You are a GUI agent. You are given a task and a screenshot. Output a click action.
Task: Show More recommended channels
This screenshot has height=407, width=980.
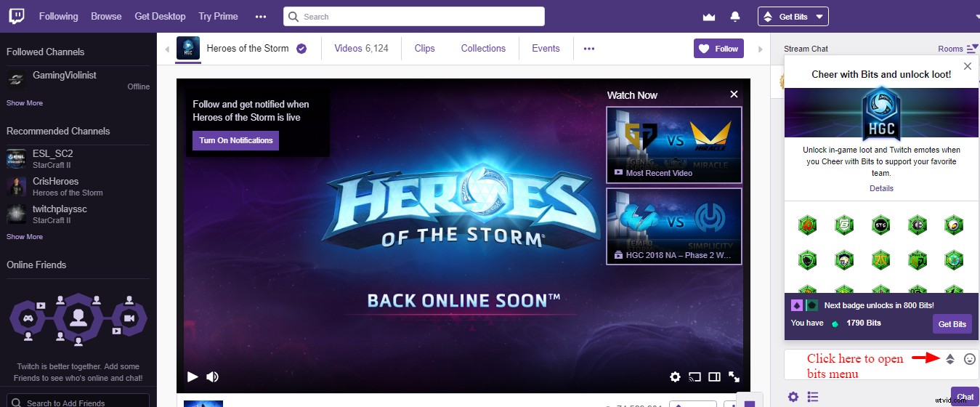click(x=25, y=237)
